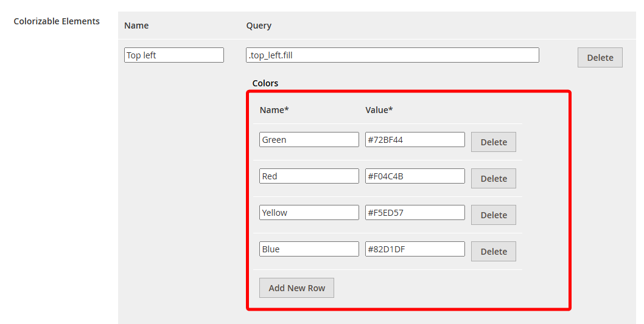
Task: Select the #82D1DF hex value field
Action: pyautogui.click(x=415, y=249)
